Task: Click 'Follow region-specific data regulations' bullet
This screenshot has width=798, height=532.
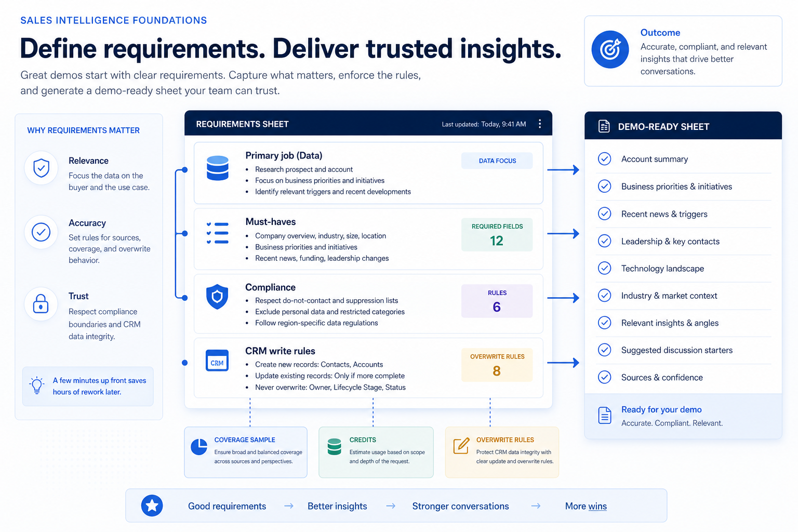Action: click(316, 323)
